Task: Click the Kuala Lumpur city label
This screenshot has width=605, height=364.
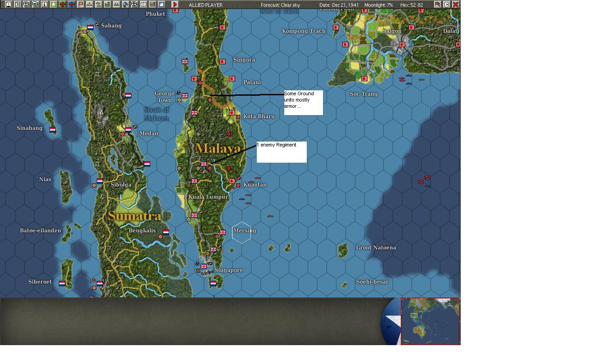Action: (208, 197)
